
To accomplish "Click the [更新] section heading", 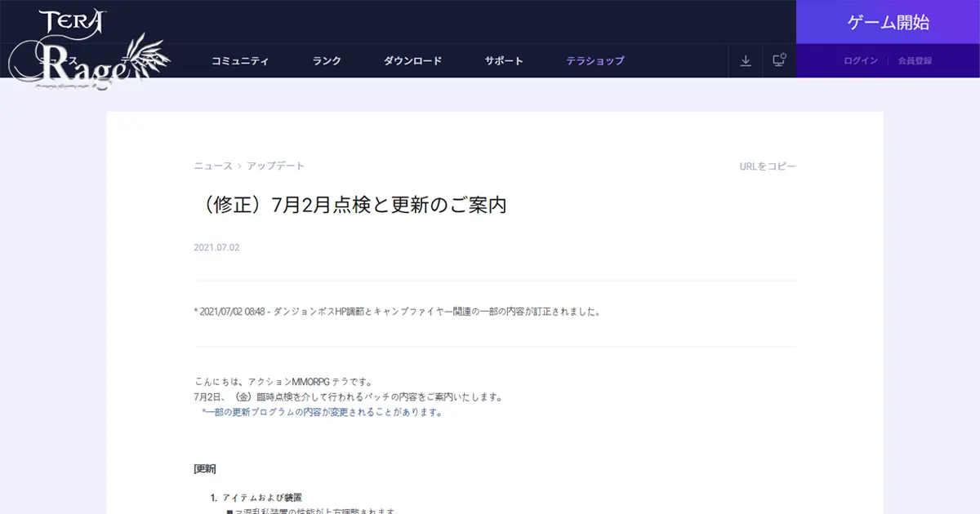I will (x=203, y=468).
